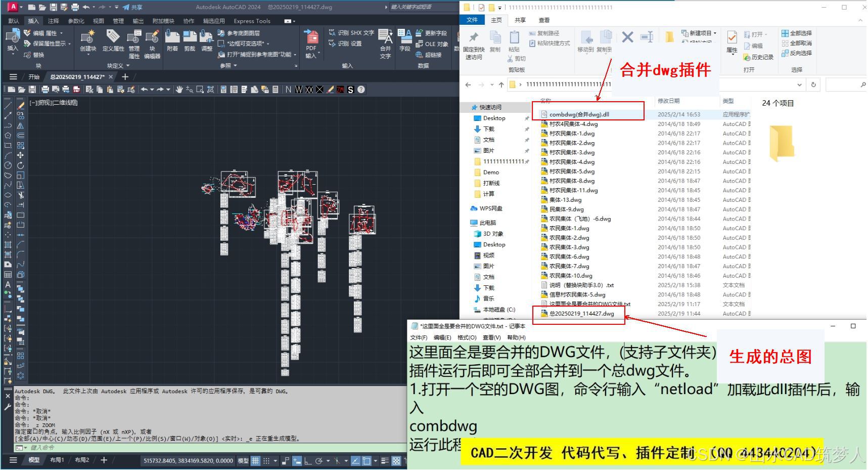
Task: Click the plot/print icon in the AutoCAD quick access bar
Action: 75,7
